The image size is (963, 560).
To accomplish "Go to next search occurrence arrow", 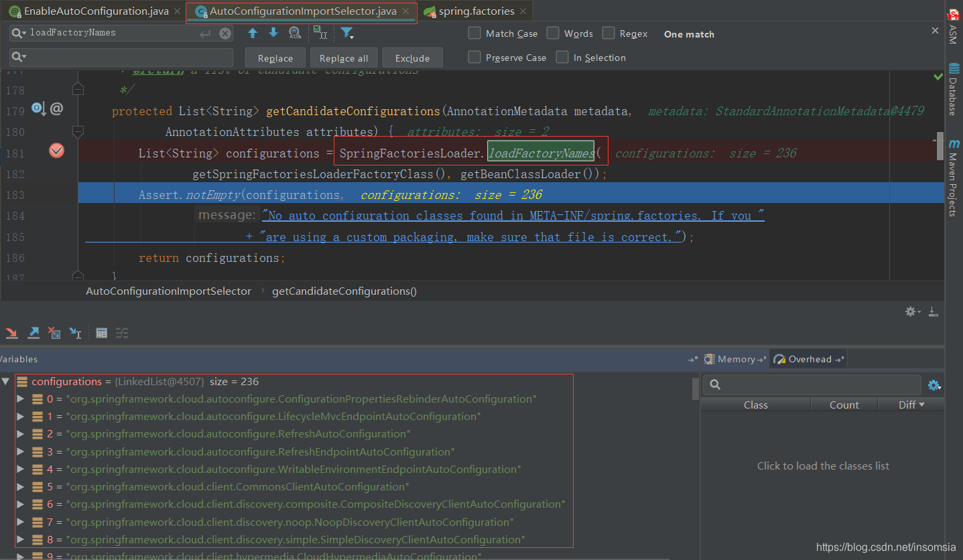I will point(273,33).
